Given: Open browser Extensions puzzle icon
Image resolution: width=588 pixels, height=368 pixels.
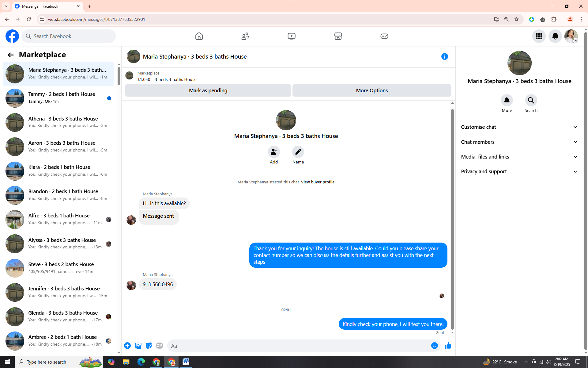Looking at the screenshot, I should click(x=554, y=19).
